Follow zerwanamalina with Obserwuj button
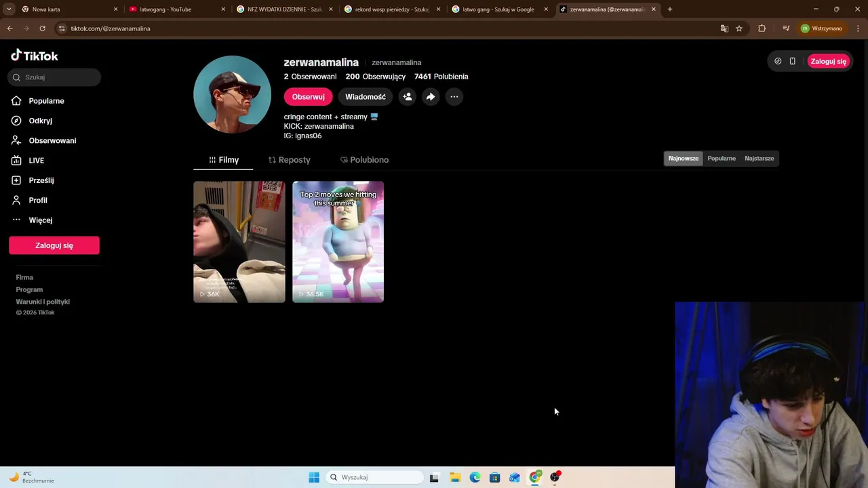This screenshot has width=868, height=488. pos(308,97)
